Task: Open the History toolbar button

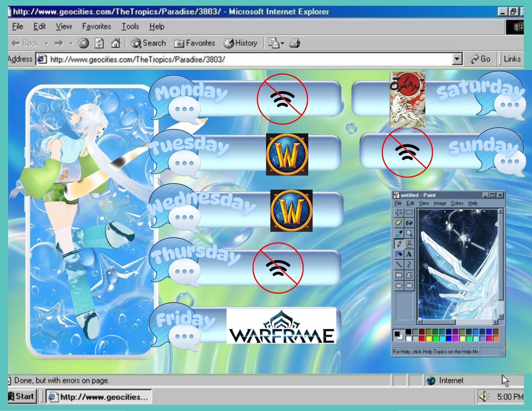Action: (x=240, y=43)
